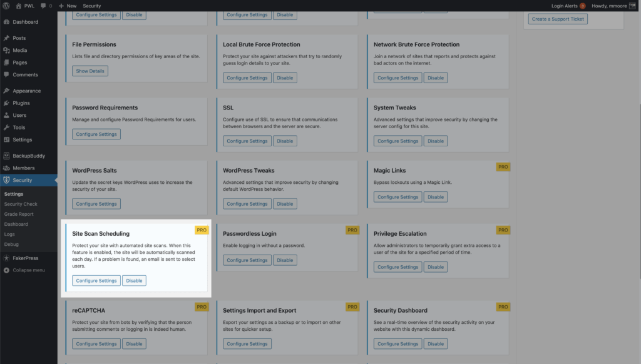Click the Security shield icon
The image size is (641, 364).
[x=6, y=180]
